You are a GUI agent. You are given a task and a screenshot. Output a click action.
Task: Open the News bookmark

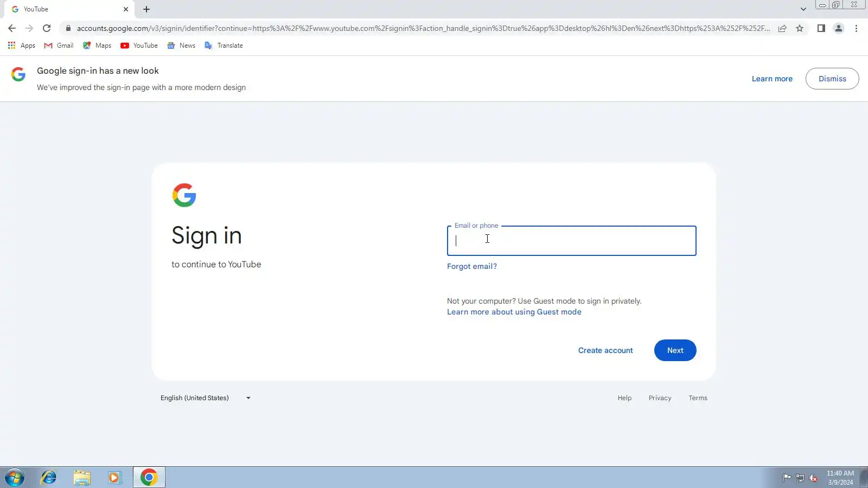(x=181, y=46)
